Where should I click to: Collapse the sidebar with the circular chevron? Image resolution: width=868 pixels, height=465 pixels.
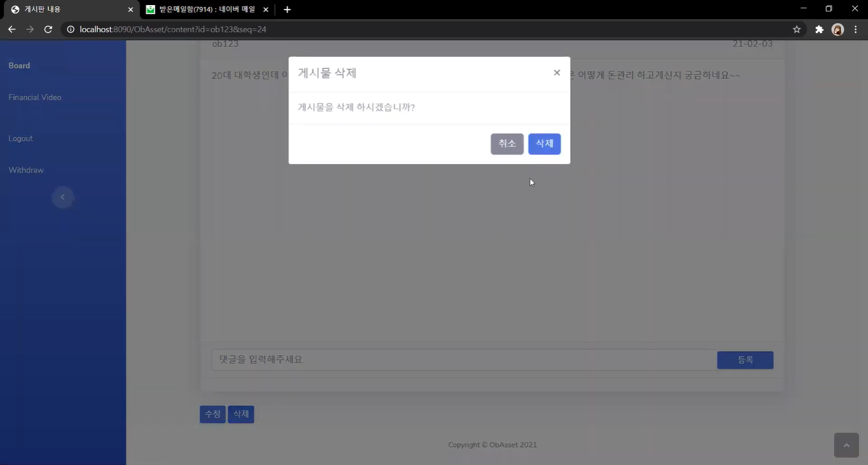pos(62,197)
